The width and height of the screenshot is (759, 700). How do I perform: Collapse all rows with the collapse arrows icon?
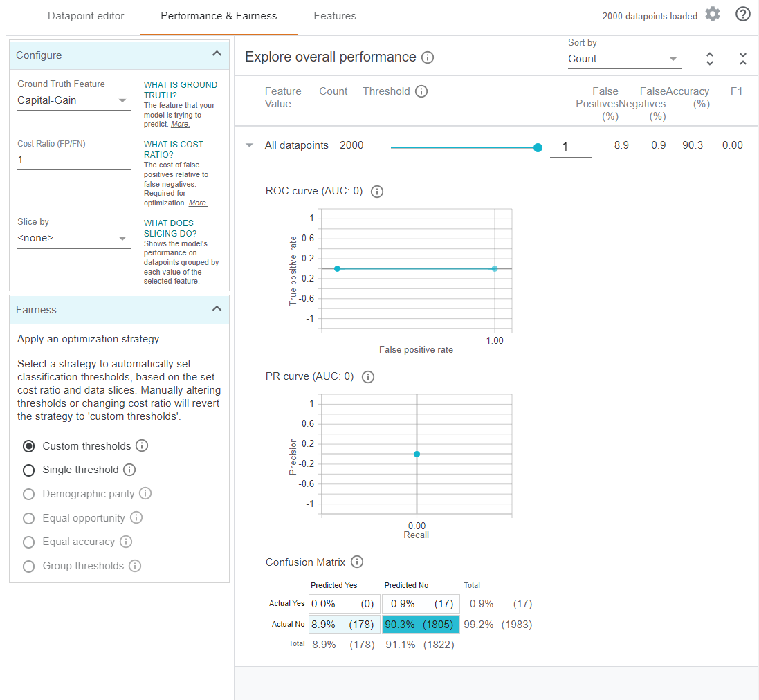(x=742, y=59)
